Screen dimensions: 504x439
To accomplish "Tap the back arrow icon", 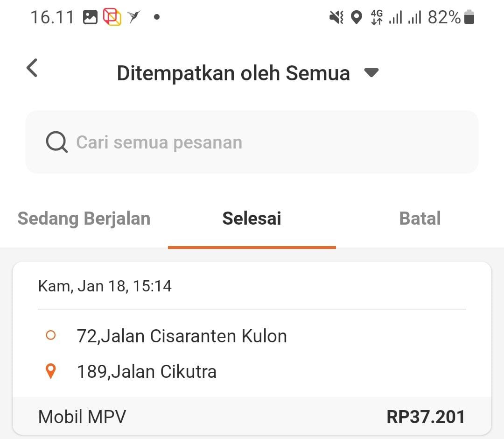I will click(x=32, y=68).
